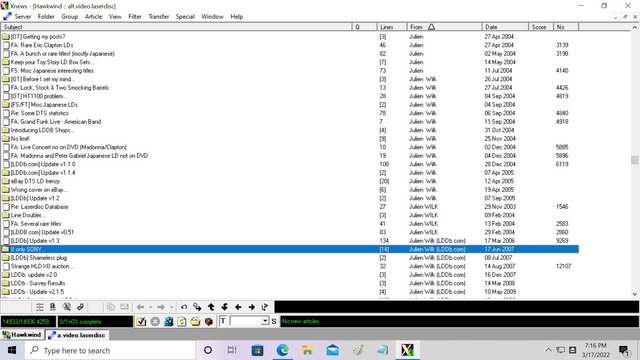The image size is (640, 360).
Task: Click the grey stop X icon
Action: (155, 322)
